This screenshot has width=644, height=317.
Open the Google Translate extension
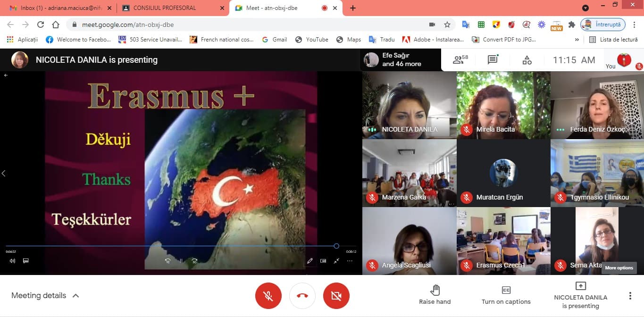click(466, 25)
